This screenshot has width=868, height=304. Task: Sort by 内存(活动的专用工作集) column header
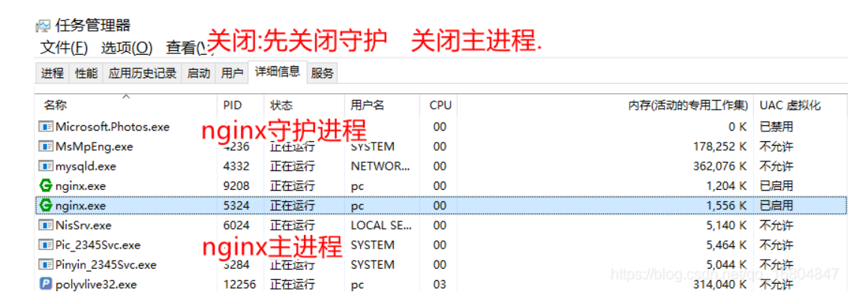pos(606,104)
